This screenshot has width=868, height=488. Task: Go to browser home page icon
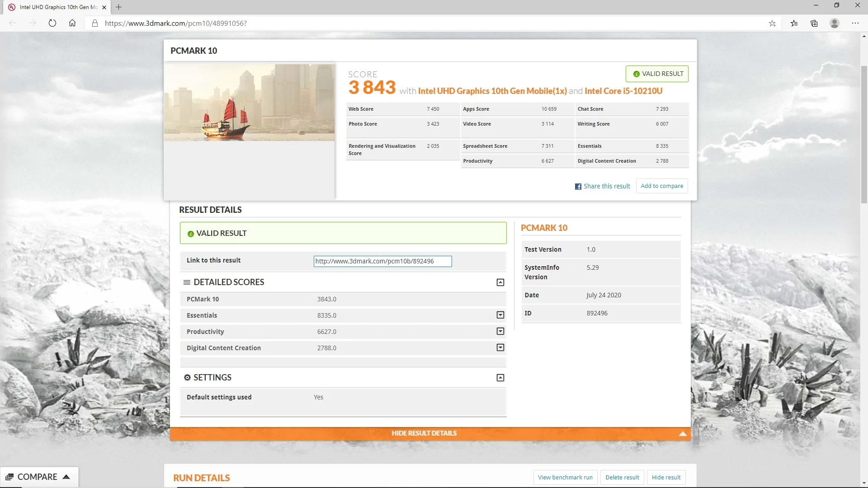72,23
